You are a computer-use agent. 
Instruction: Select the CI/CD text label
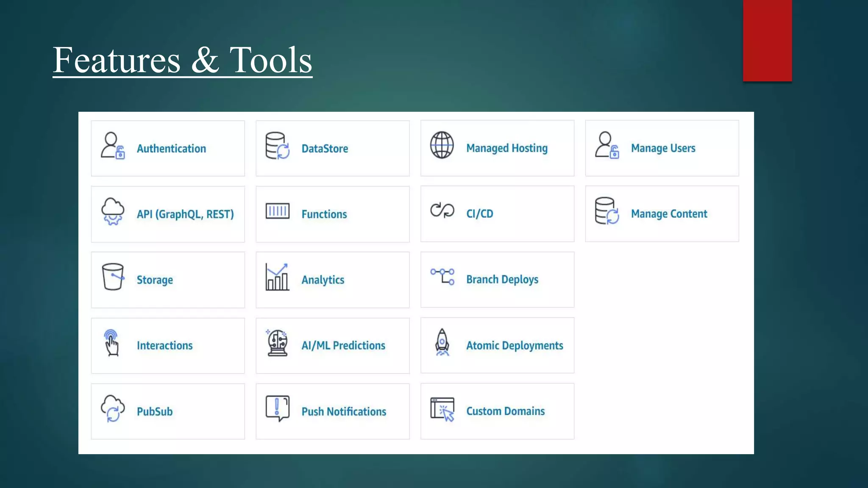coord(480,213)
